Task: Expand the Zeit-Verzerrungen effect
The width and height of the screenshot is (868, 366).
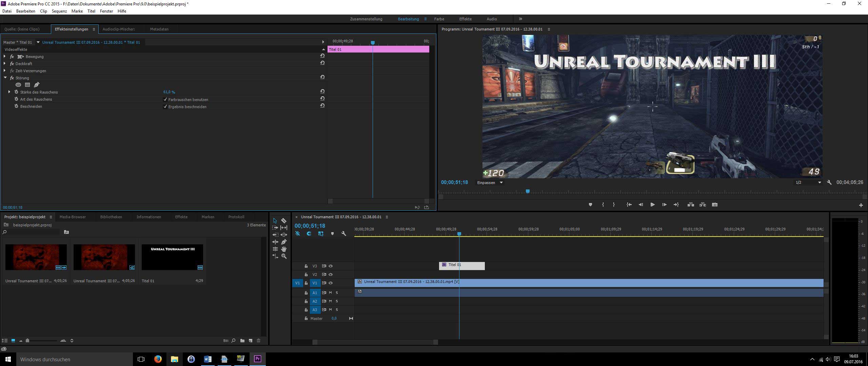Action: tap(4, 70)
